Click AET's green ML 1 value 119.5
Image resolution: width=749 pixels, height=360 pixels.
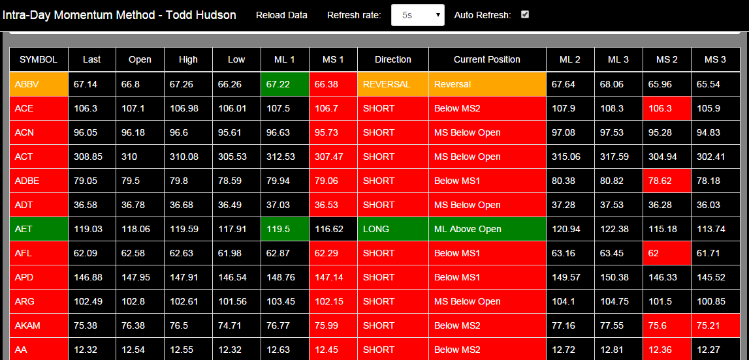(x=285, y=229)
